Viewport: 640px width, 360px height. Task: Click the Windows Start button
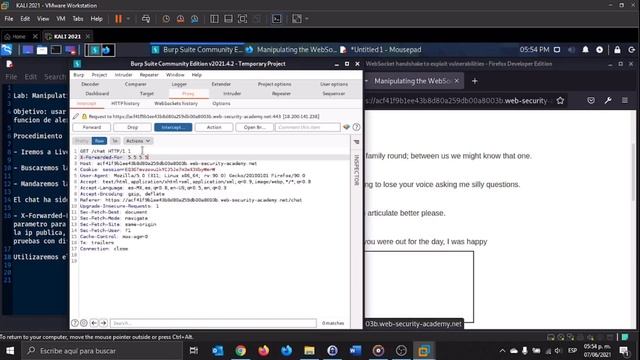pos(10,351)
